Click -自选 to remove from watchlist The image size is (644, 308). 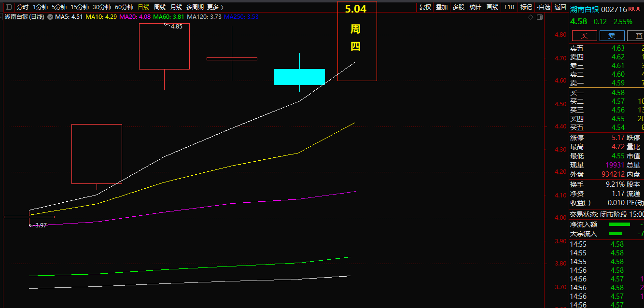pyautogui.click(x=544, y=7)
